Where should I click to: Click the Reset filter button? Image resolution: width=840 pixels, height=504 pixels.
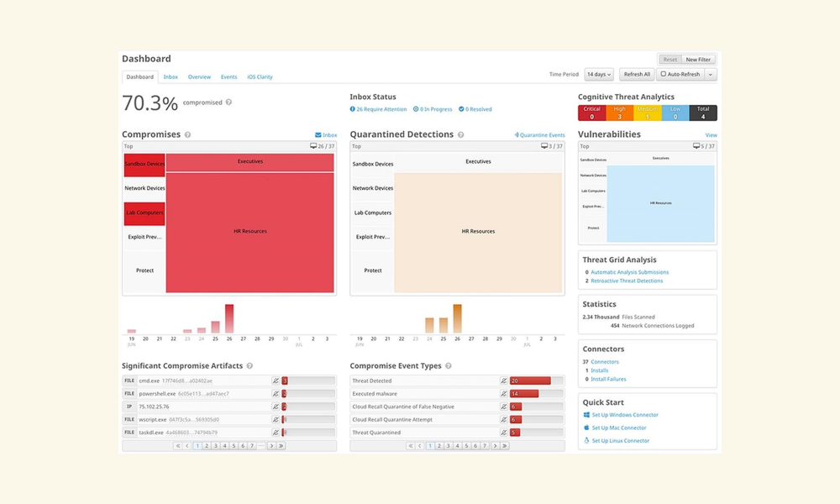[670, 60]
